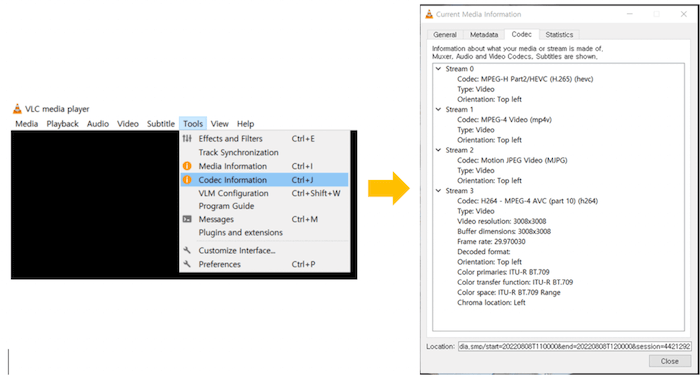This screenshot has width=700, height=377.
Task: Select Codec: H264 - MPEG-4 AVC row
Action: [x=527, y=201]
